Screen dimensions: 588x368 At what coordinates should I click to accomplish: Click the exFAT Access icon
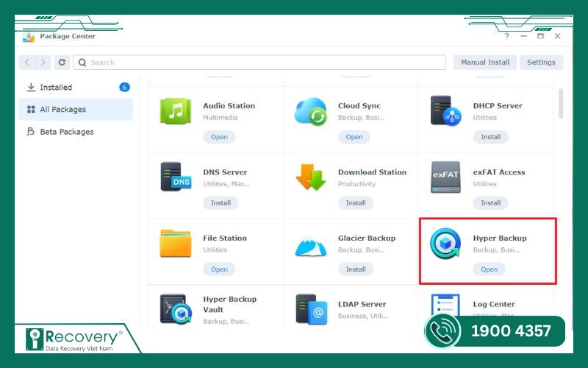tap(445, 177)
